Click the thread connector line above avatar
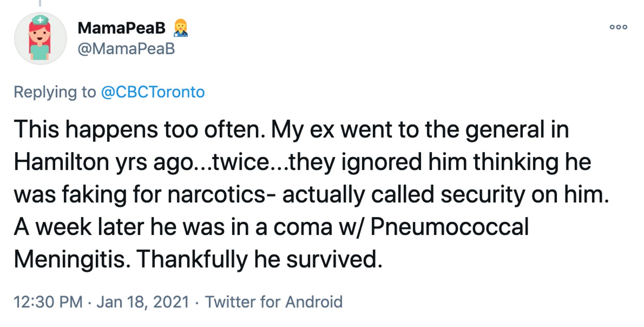This screenshot has width=644, height=327. (x=40, y=3)
